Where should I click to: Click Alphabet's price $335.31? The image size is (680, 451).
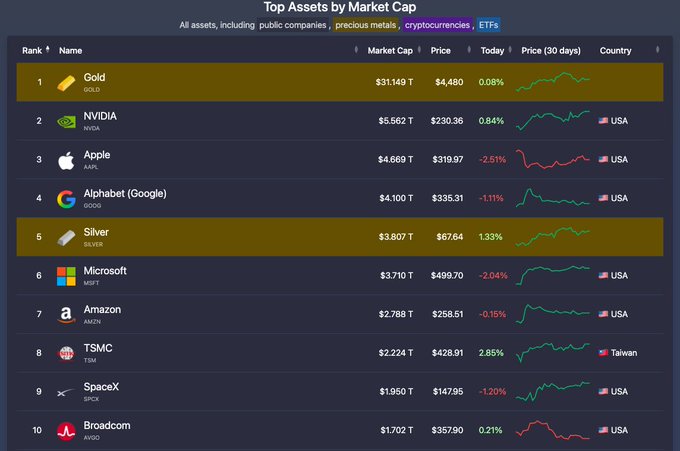[448, 198]
